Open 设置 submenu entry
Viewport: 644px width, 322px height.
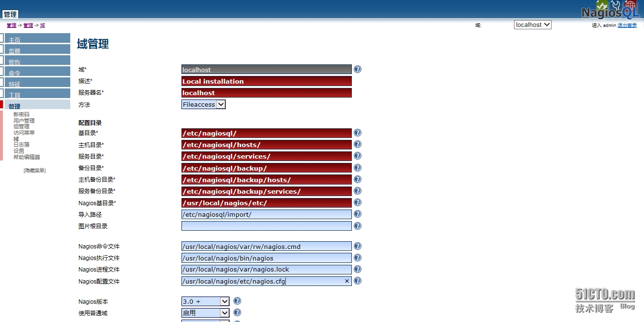coord(19,151)
